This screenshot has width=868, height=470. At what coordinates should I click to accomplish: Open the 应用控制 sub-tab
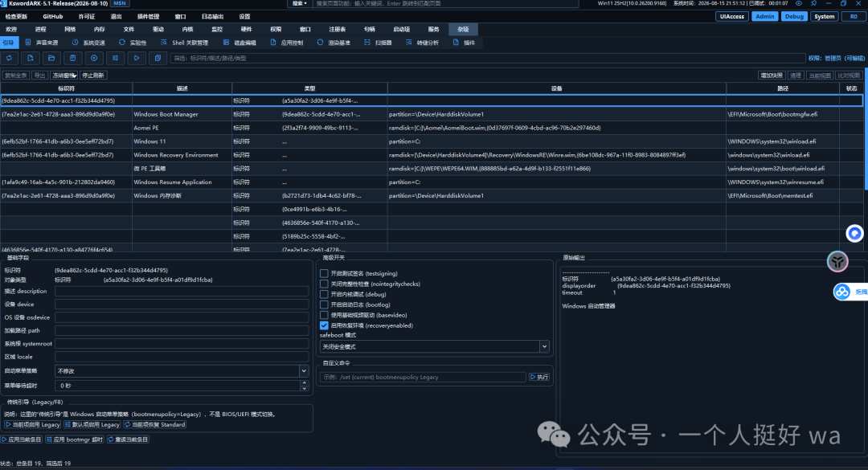(287, 43)
